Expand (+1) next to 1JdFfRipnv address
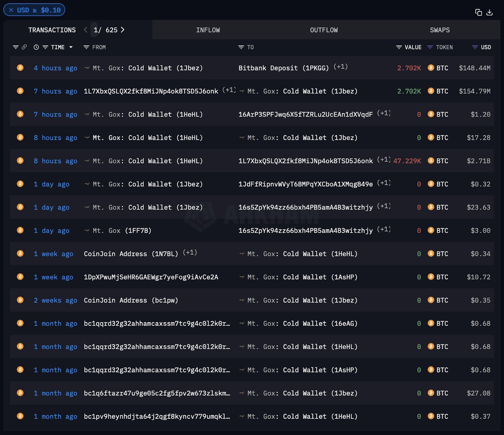The width and height of the screenshot is (504, 435). 384,183
